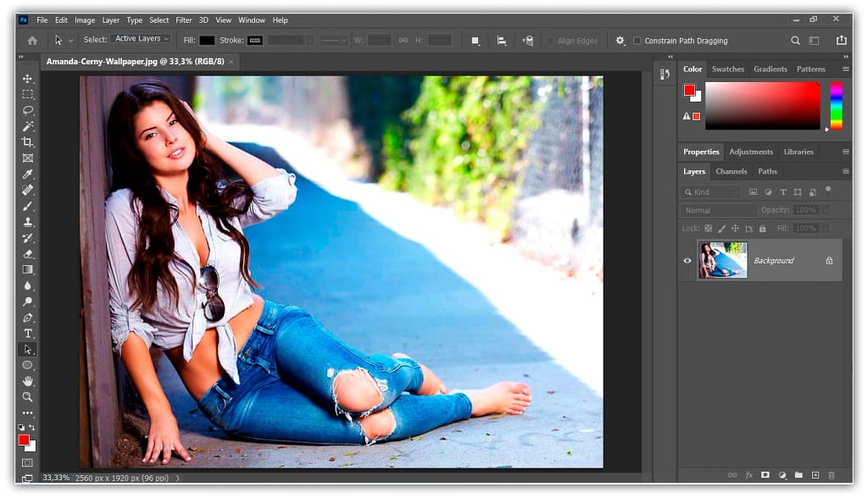Open the Normal blend mode dropdown
Image resolution: width=868 pixels, height=498 pixels.
(x=719, y=210)
